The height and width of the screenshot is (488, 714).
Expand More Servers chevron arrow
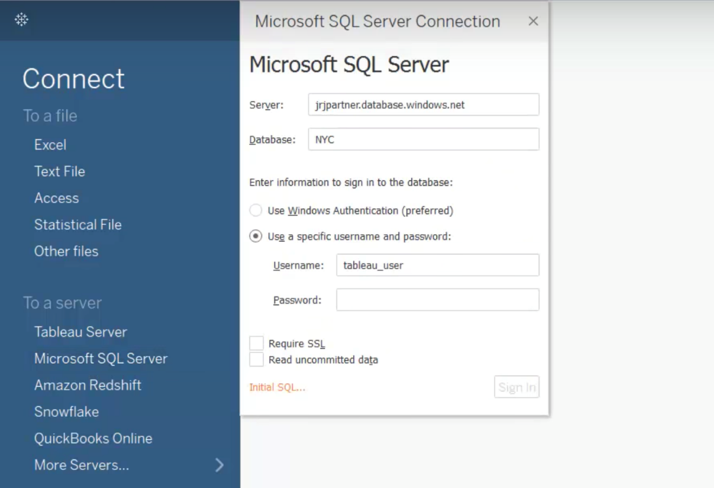[x=219, y=465]
